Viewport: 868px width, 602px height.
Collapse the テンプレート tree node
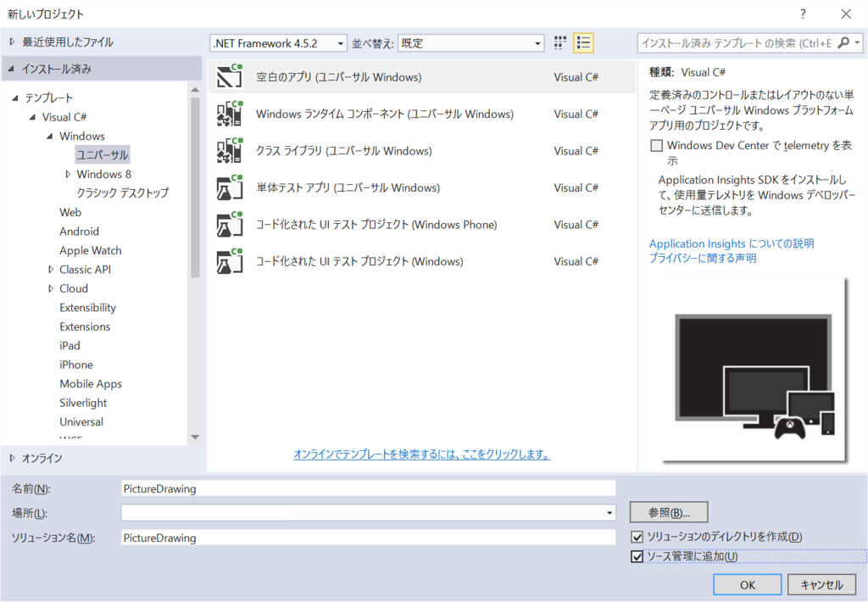pos(15,98)
